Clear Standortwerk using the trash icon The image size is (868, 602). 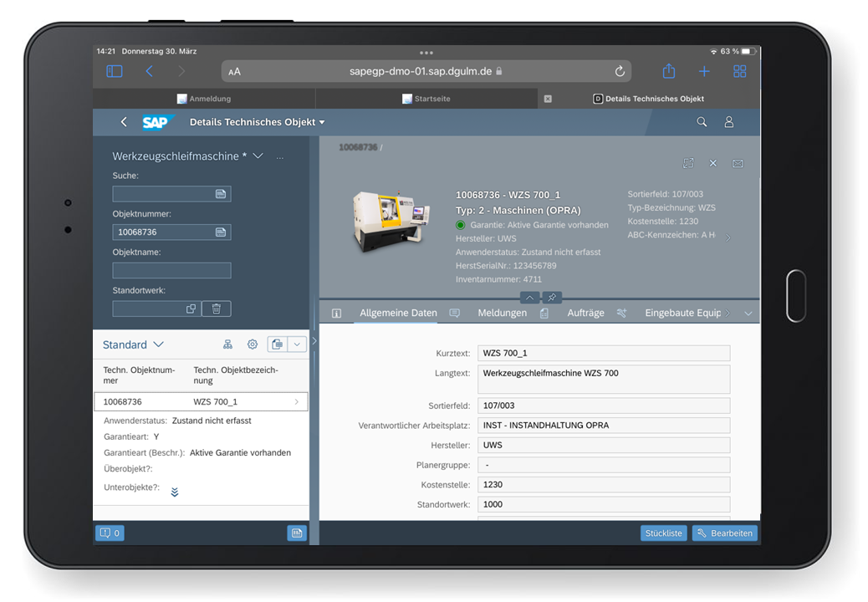(x=216, y=309)
